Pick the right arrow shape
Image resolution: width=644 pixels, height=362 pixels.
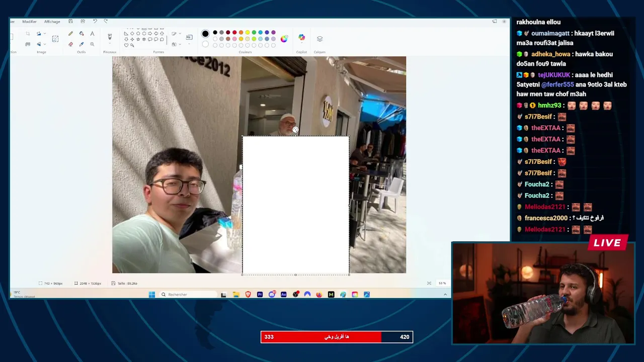pos(150,33)
